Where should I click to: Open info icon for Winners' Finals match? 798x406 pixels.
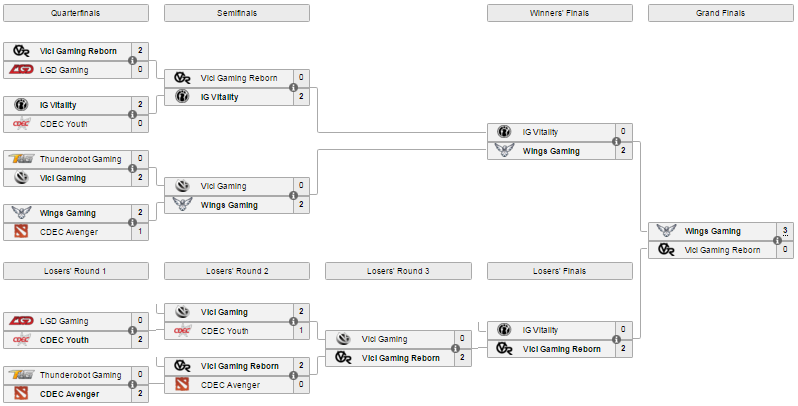[x=616, y=141]
